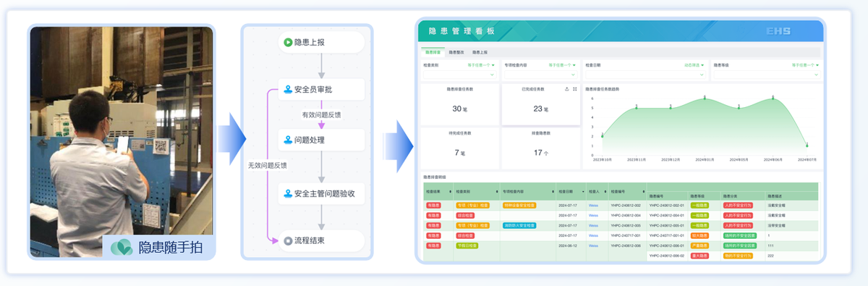Image resolution: width=868 pixels, height=286 pixels.
Task: Open 检查日期 动态筛选 dropdown
Action: pyautogui.click(x=694, y=64)
